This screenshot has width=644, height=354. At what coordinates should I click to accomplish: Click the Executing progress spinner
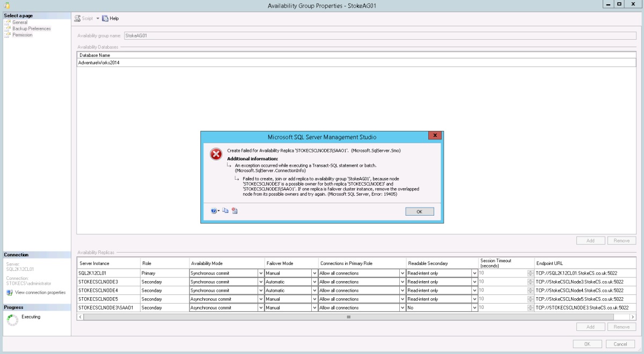pyautogui.click(x=12, y=320)
